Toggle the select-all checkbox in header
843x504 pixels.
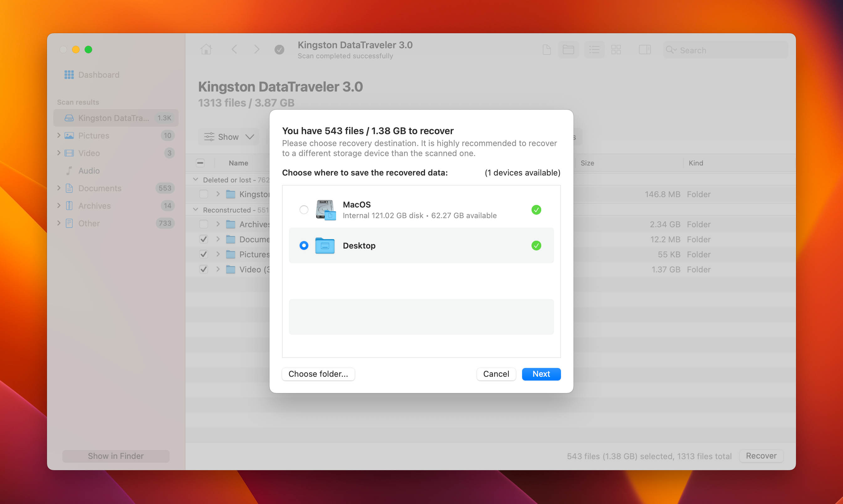click(200, 163)
